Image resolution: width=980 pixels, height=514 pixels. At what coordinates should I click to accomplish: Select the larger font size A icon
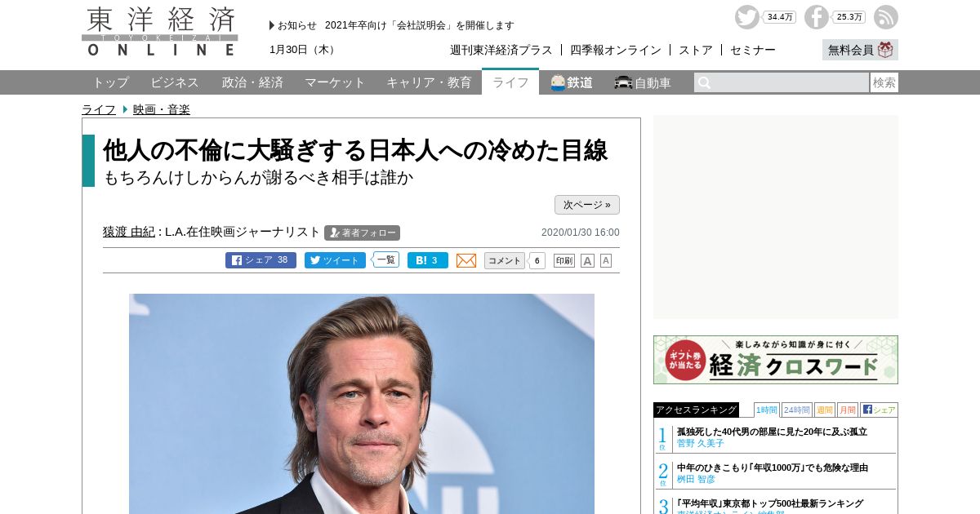[587, 261]
